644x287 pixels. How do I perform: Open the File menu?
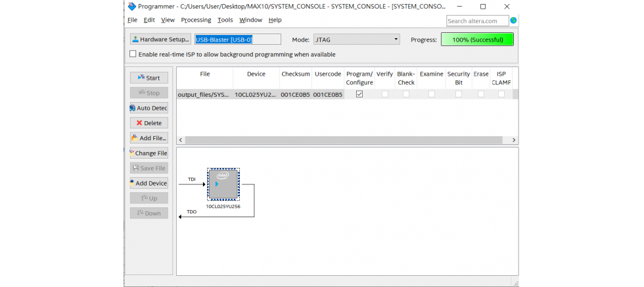(132, 20)
